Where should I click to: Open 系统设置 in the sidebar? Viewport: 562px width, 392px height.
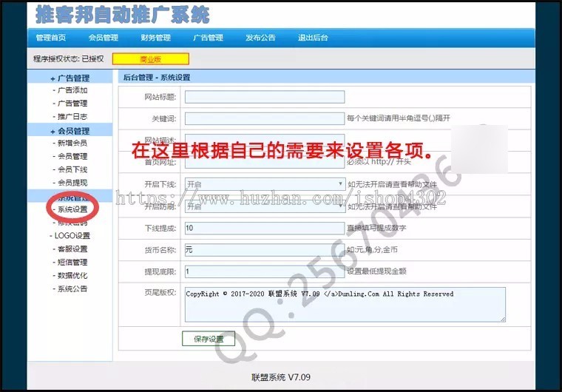point(72,209)
